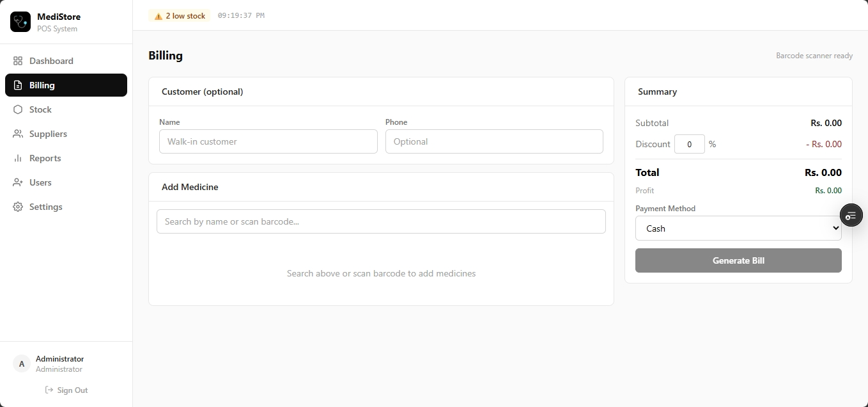Go to the Stock section
Viewport: 868px width, 407px height.
66,109
